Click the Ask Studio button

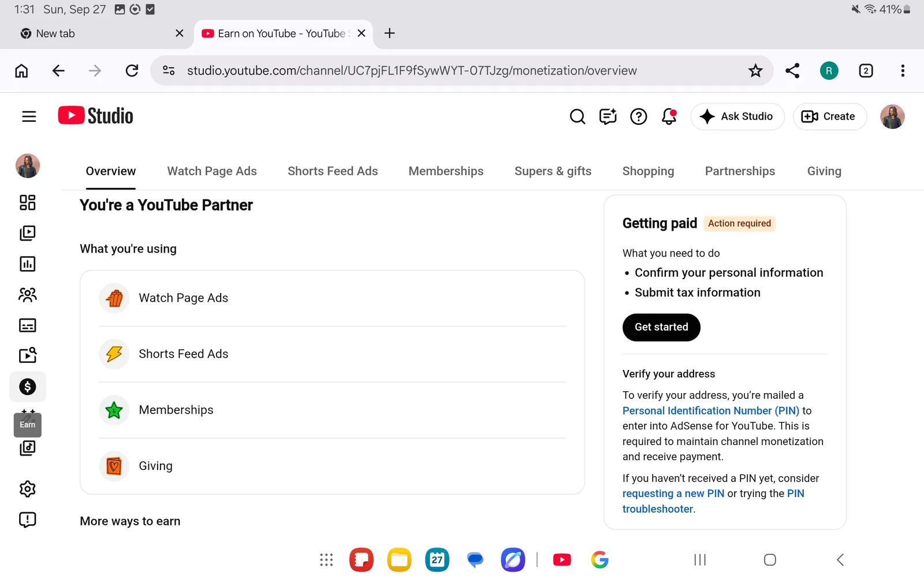click(x=737, y=117)
